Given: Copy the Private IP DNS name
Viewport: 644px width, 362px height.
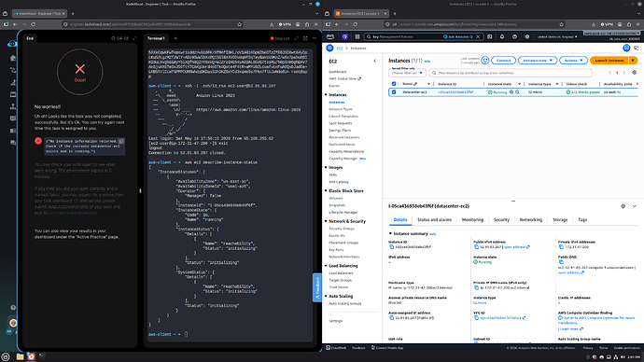Looking at the screenshot, I should click(476, 287).
